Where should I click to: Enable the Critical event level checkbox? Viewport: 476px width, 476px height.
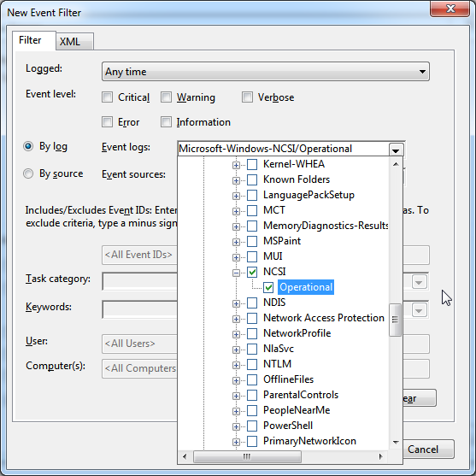pyautogui.click(x=107, y=97)
